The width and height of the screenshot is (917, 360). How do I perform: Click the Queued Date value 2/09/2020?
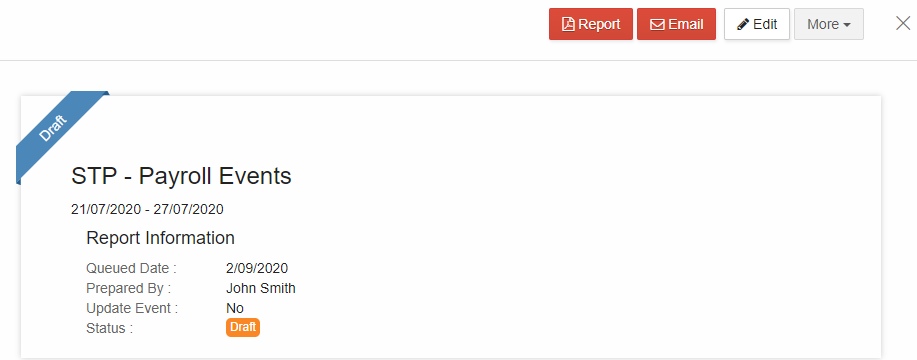257,268
